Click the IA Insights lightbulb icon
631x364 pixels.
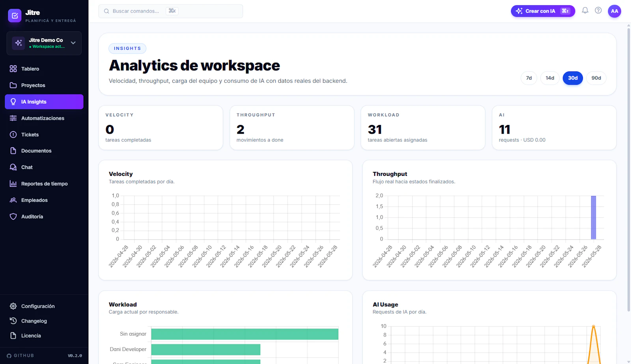pyautogui.click(x=13, y=102)
